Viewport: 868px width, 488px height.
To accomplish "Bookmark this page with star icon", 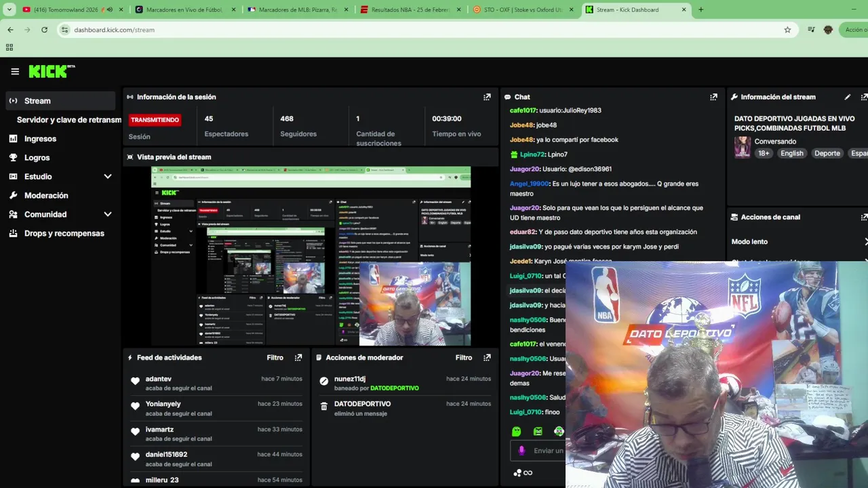I will 787,30.
